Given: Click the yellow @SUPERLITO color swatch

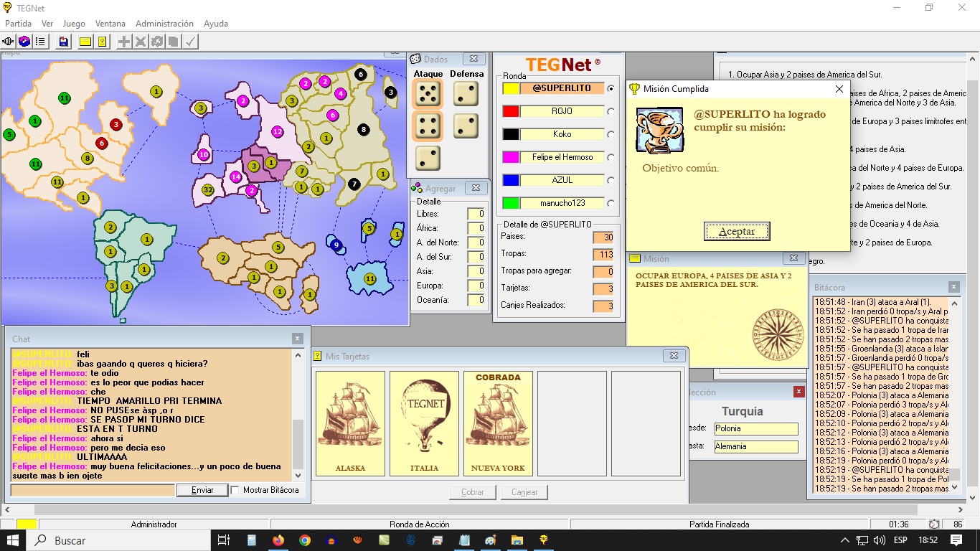Looking at the screenshot, I should tap(511, 88).
